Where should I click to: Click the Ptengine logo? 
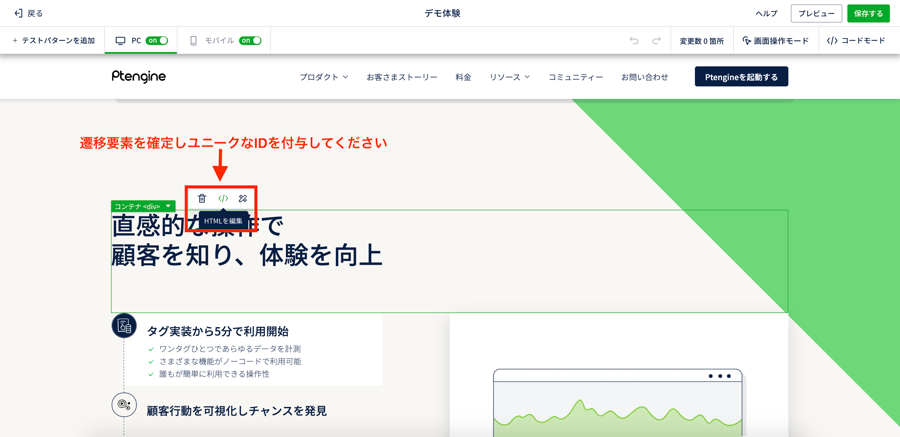(x=139, y=77)
